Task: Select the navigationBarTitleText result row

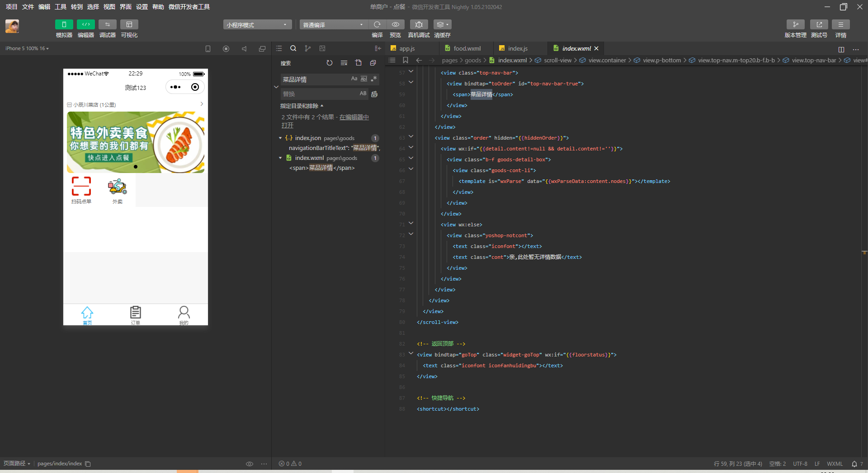Action: [335, 148]
